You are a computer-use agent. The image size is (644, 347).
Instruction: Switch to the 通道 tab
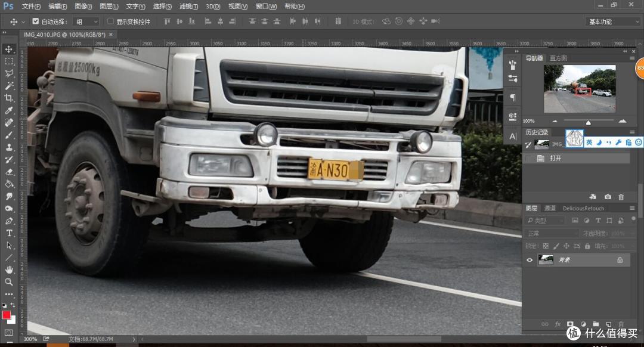pyautogui.click(x=550, y=208)
